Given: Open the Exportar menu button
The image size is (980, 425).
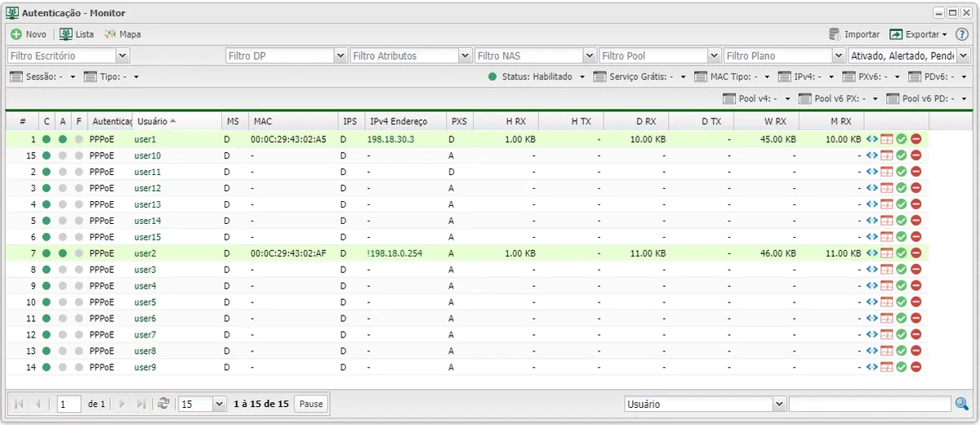Looking at the screenshot, I should 918,34.
